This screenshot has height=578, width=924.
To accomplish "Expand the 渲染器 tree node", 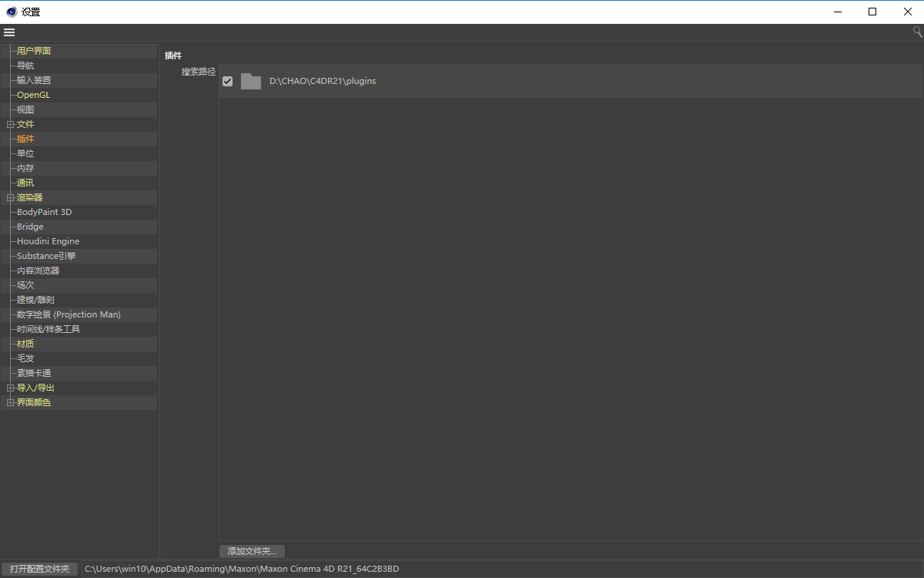I will pos(10,197).
